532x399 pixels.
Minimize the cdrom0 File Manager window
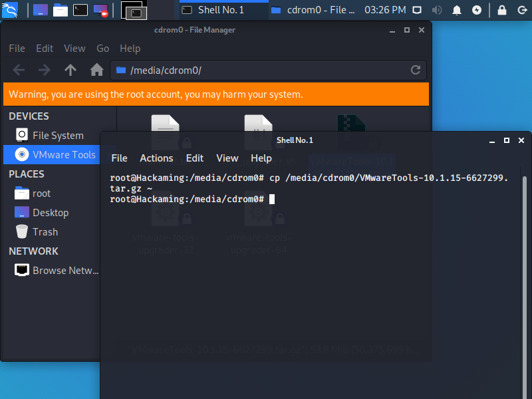(392, 30)
